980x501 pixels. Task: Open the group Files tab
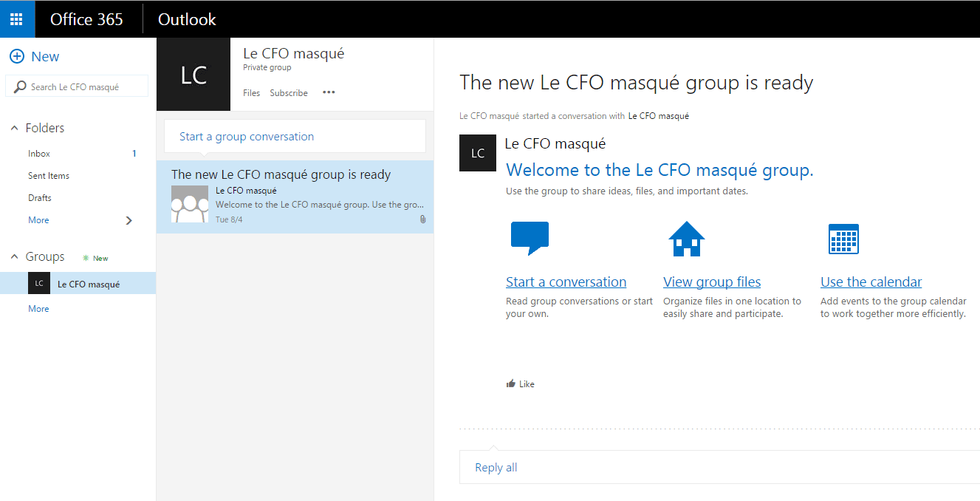(x=251, y=93)
